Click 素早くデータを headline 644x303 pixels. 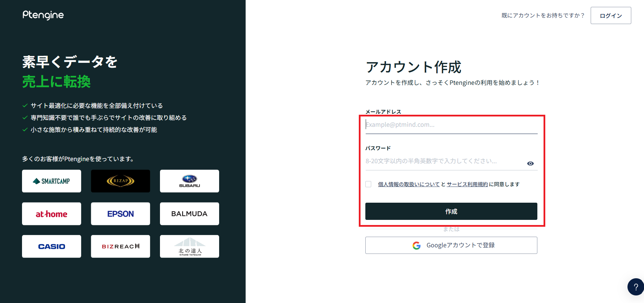point(70,62)
